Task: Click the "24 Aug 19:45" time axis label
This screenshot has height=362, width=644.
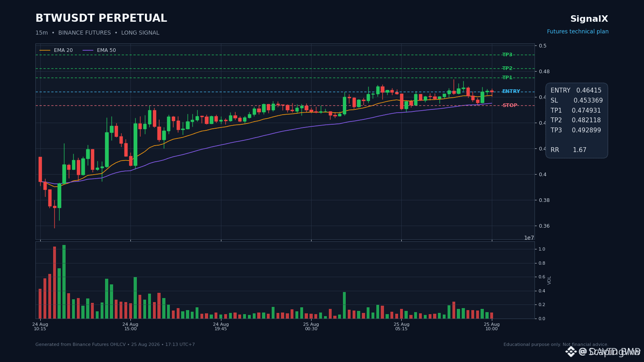Action: tap(221, 327)
